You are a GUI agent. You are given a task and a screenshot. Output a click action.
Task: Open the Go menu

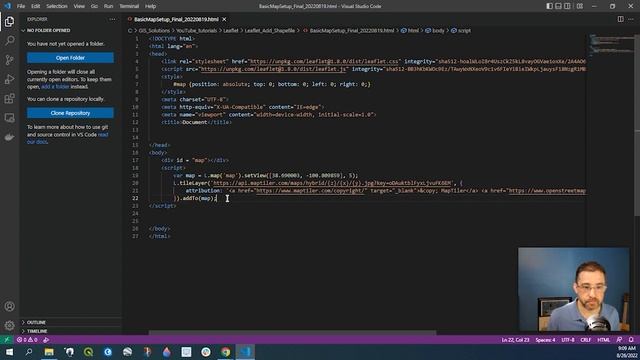point(94,6)
